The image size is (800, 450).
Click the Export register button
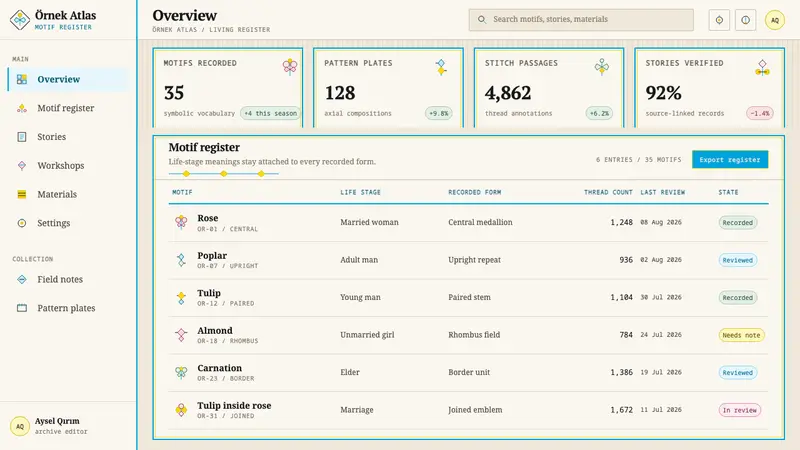pyautogui.click(x=730, y=160)
